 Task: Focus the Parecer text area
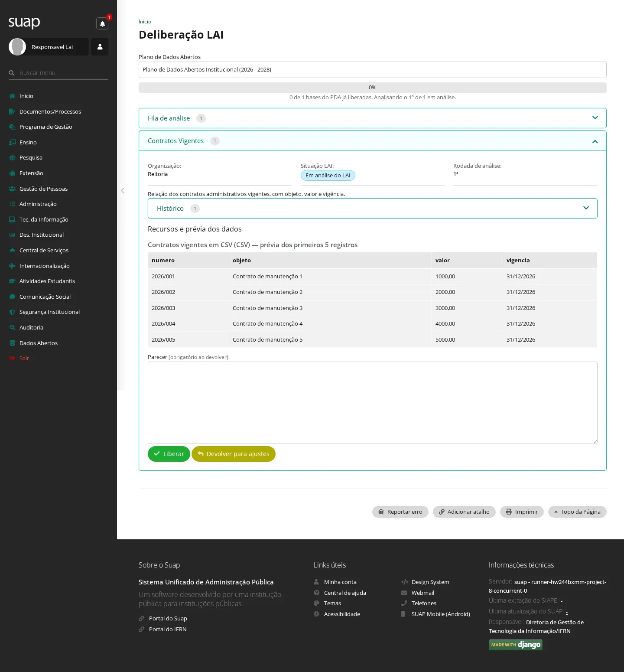click(x=372, y=403)
